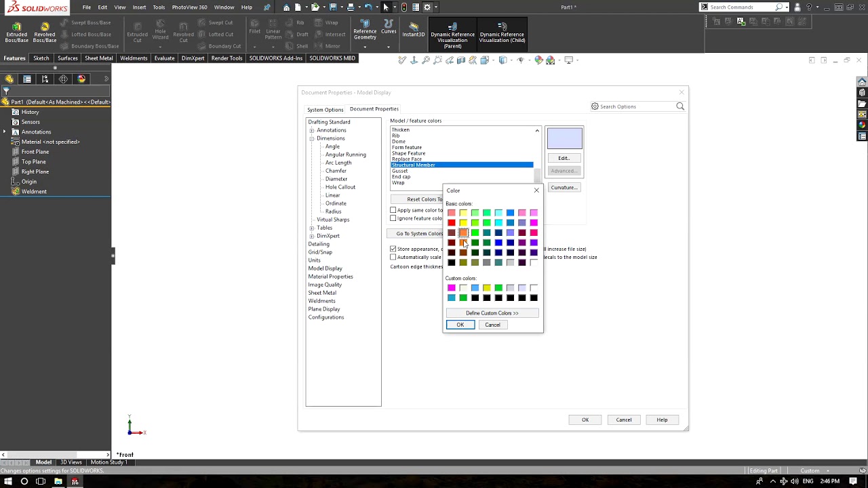The height and width of the screenshot is (488, 868).
Task: Click Help button in Document Properties
Action: [x=662, y=420]
